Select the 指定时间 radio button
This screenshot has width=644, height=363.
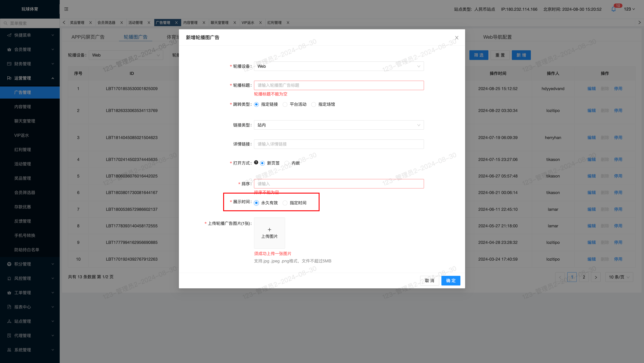(x=285, y=203)
